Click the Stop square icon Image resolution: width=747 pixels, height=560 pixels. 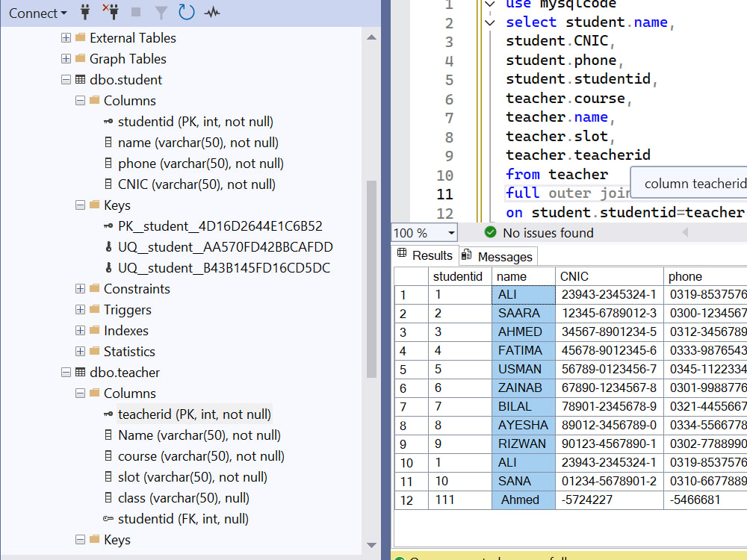[x=136, y=13]
